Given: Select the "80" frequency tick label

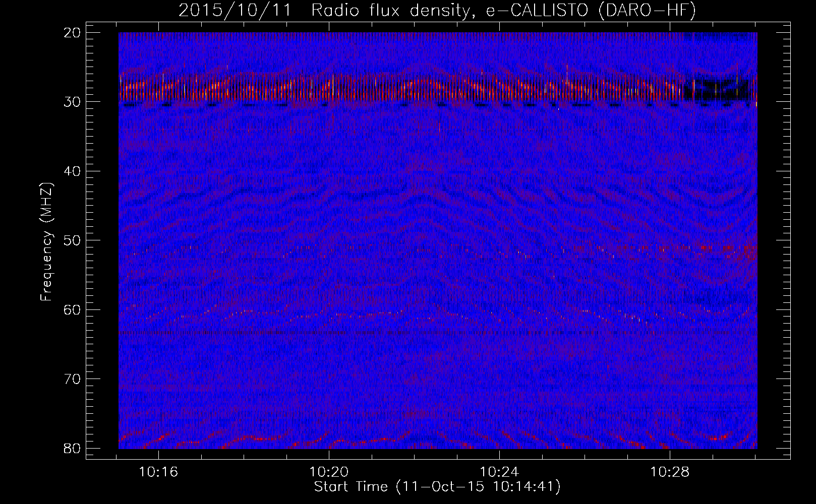Looking at the screenshot, I should pos(73,449).
